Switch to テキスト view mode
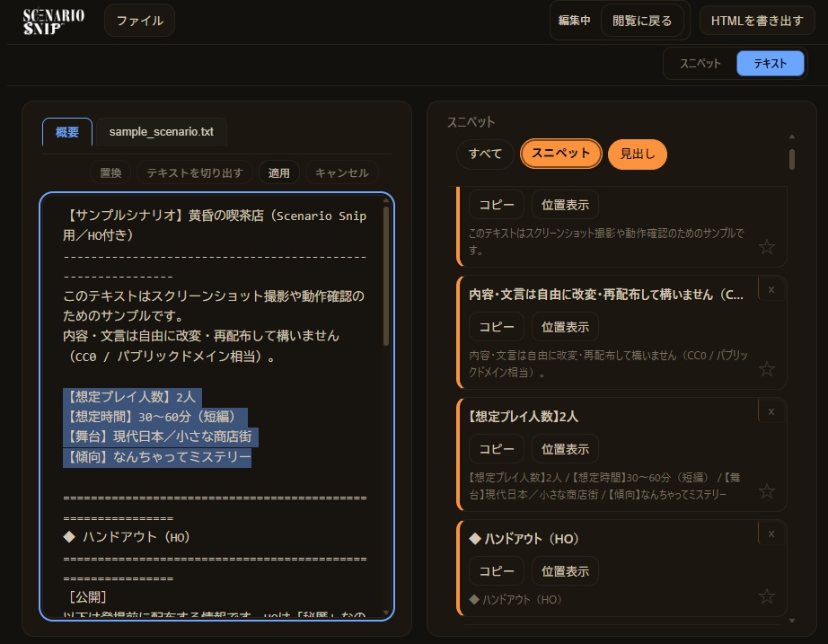 pyautogui.click(x=770, y=64)
